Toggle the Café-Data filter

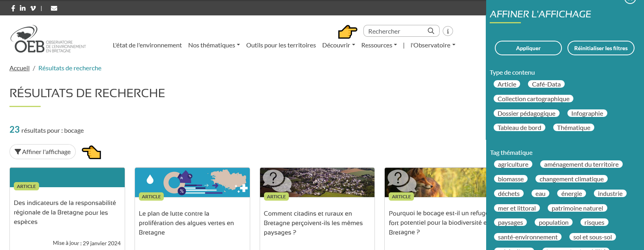(x=546, y=84)
